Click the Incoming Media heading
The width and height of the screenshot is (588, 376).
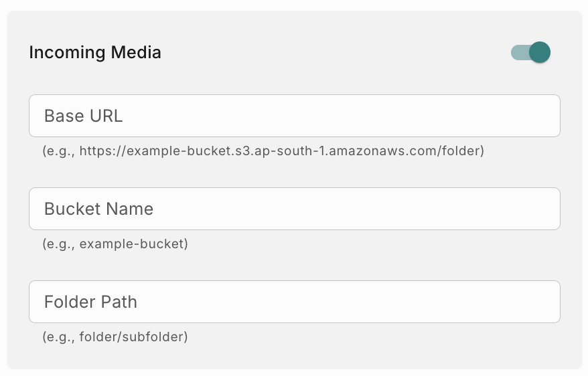tap(95, 52)
